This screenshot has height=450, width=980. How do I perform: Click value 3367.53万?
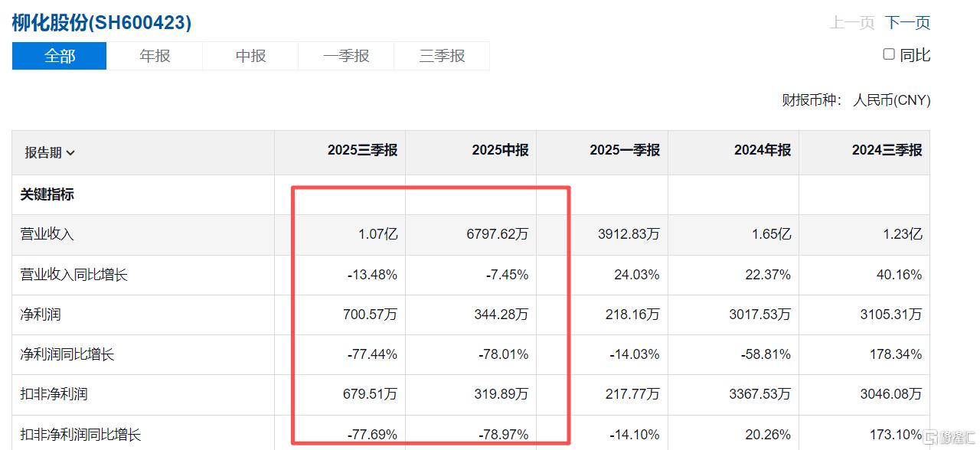coord(760,394)
